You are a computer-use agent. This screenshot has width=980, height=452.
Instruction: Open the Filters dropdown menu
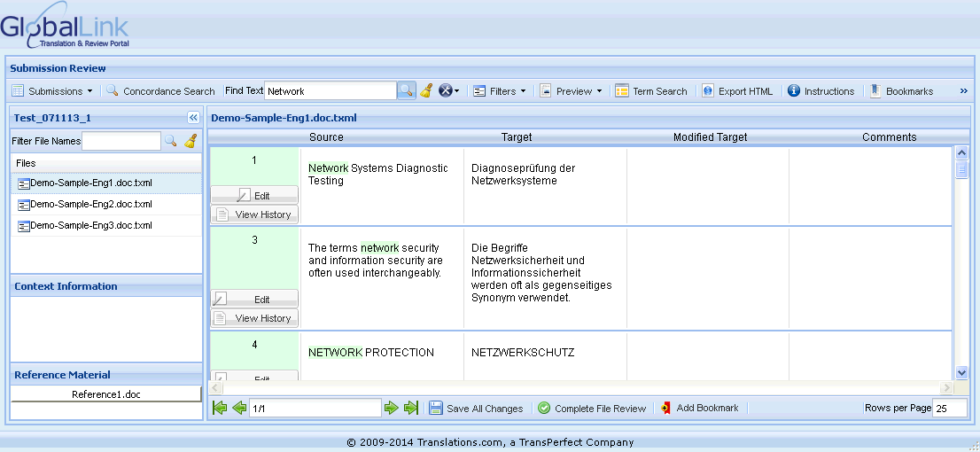500,91
